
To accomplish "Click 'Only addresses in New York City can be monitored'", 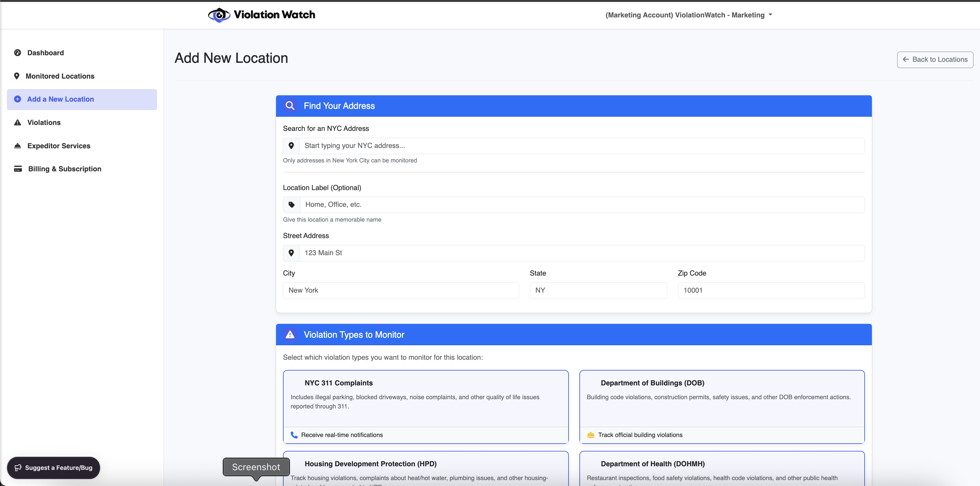I will click(x=350, y=160).
